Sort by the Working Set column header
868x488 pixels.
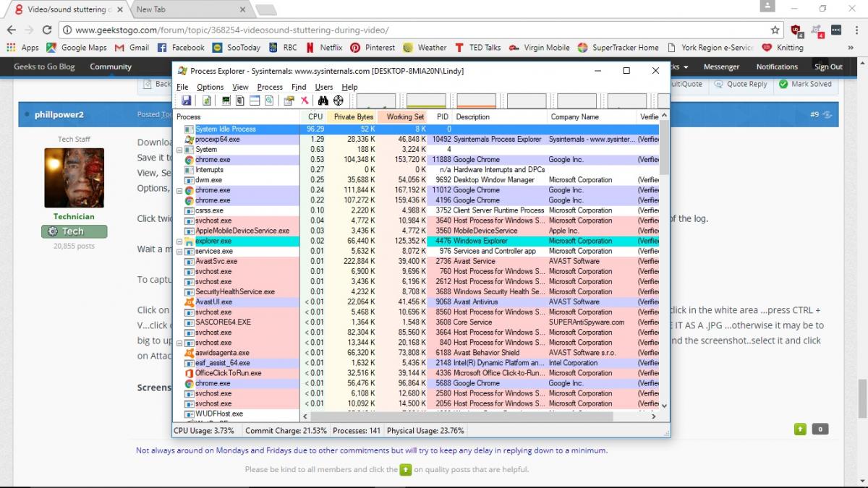click(404, 116)
